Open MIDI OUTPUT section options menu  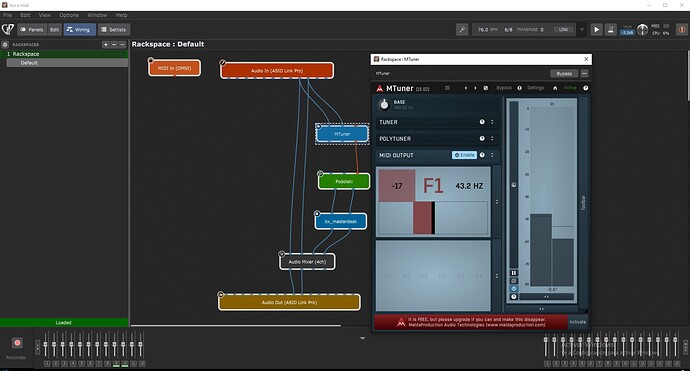pyautogui.click(x=492, y=155)
